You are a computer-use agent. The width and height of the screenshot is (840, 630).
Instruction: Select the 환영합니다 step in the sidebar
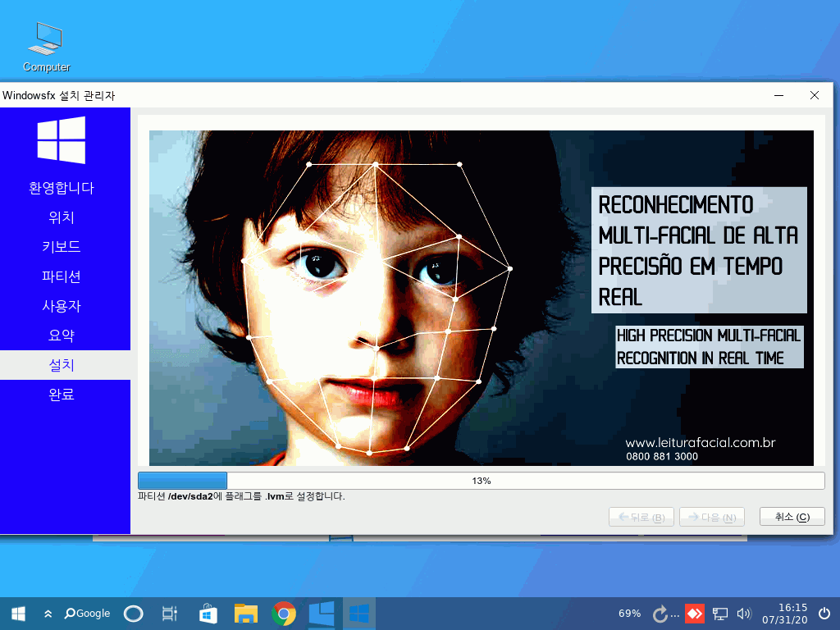pyautogui.click(x=62, y=188)
